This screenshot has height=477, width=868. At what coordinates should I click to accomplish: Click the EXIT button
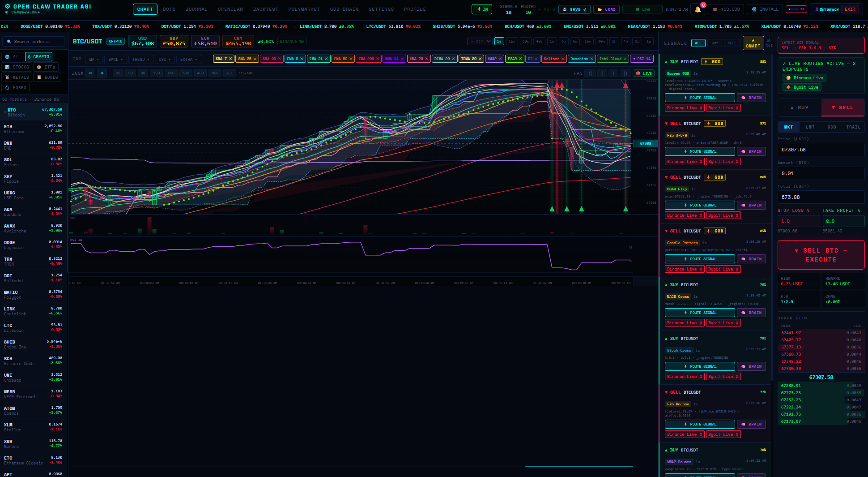850,9
